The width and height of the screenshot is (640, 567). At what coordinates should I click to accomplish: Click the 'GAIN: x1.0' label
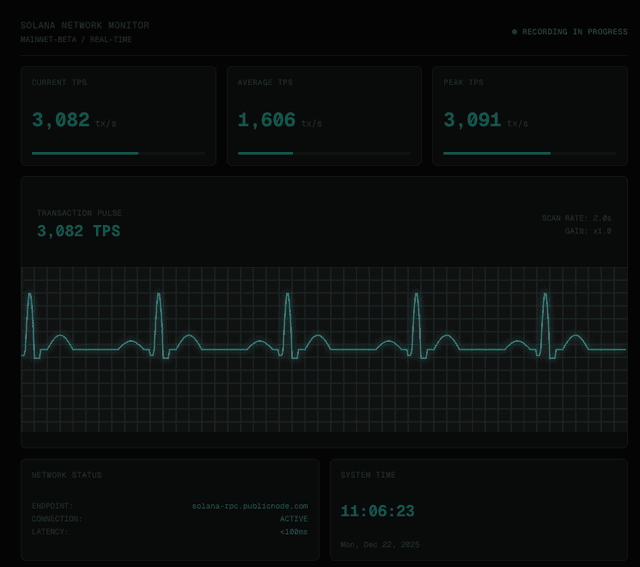click(588, 231)
